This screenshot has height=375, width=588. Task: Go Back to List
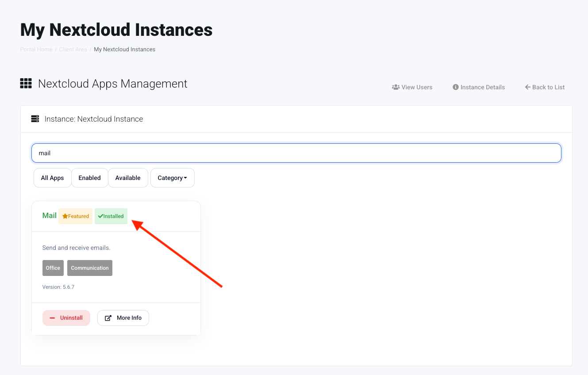click(545, 87)
